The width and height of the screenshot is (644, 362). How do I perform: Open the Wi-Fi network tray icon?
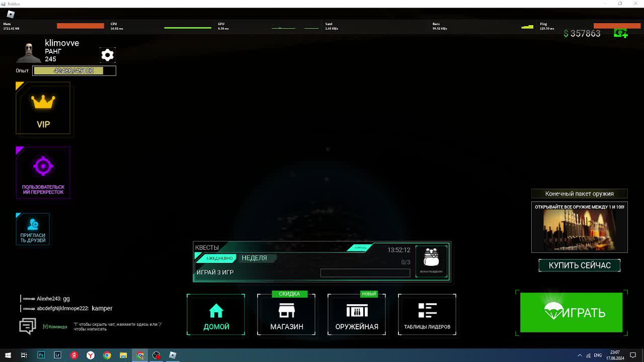(589, 355)
